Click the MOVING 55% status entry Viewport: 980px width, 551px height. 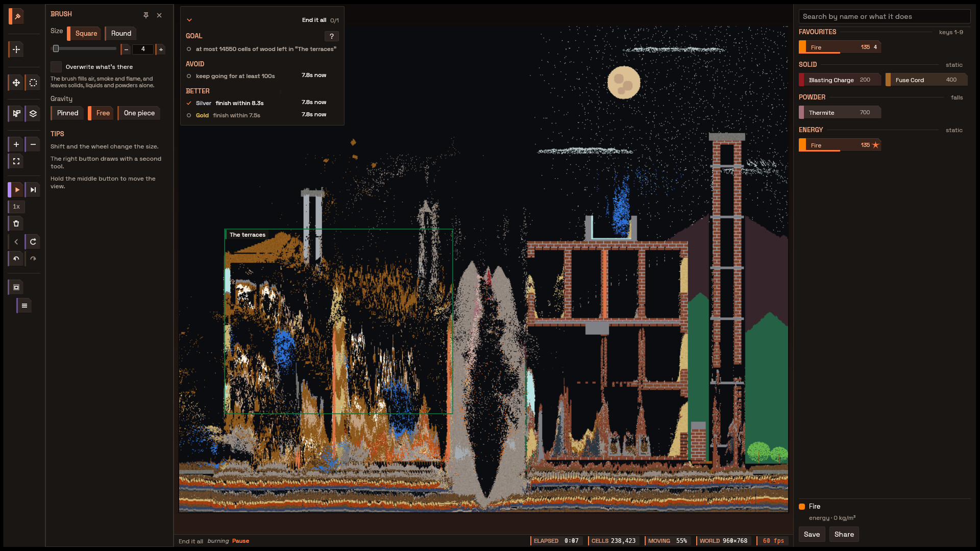667,541
